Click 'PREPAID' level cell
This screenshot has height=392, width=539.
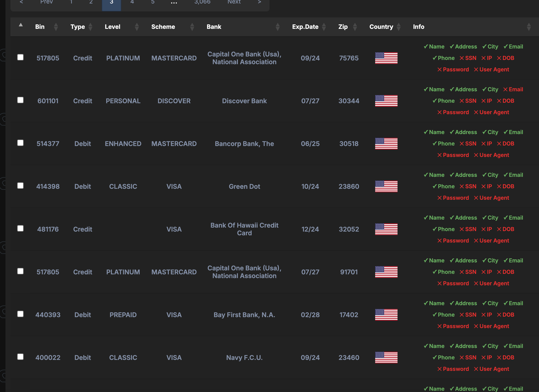tap(123, 315)
